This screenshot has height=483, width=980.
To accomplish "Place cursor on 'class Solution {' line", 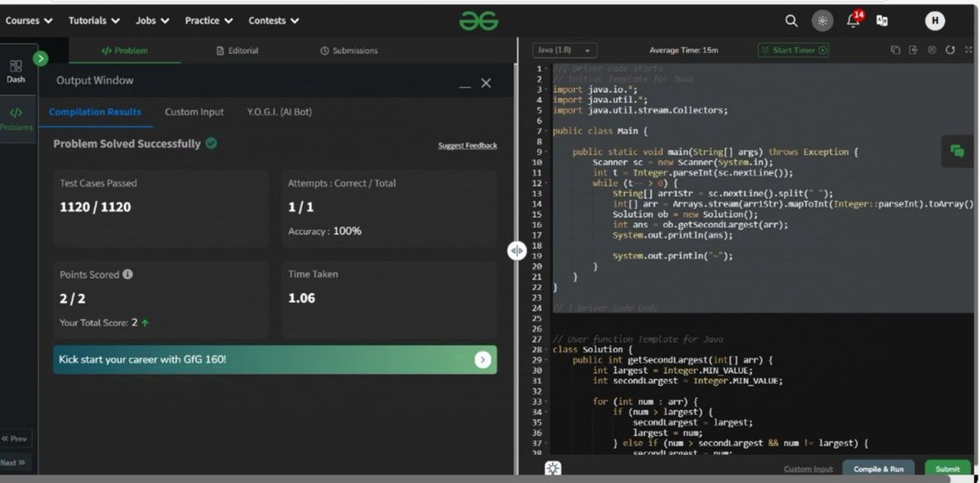I will click(x=592, y=349).
